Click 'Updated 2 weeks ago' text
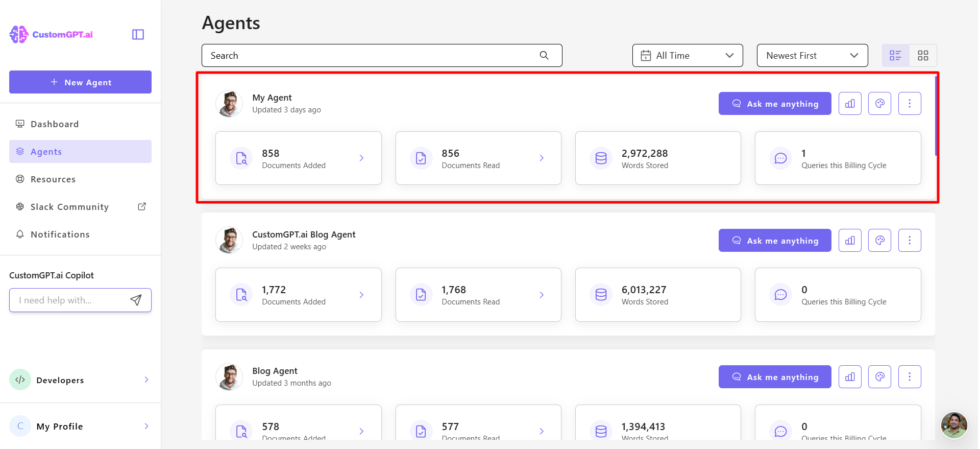This screenshot has width=980, height=449. tap(289, 247)
